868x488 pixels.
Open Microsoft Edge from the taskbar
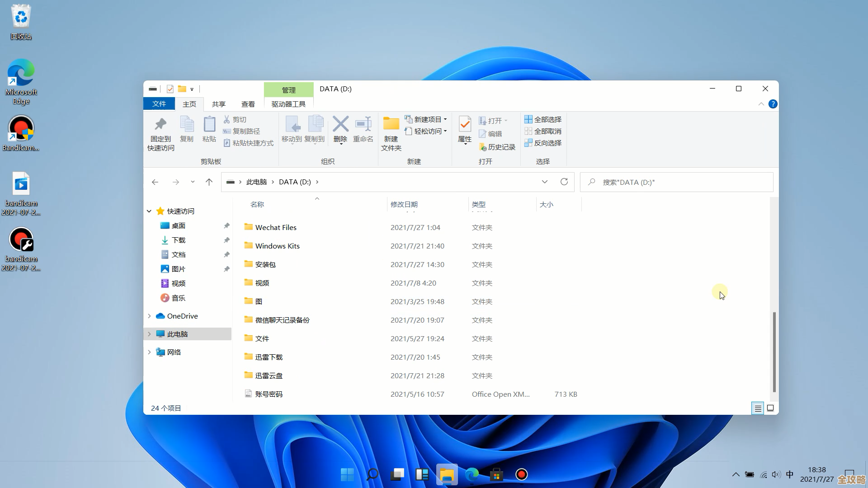pyautogui.click(x=472, y=474)
